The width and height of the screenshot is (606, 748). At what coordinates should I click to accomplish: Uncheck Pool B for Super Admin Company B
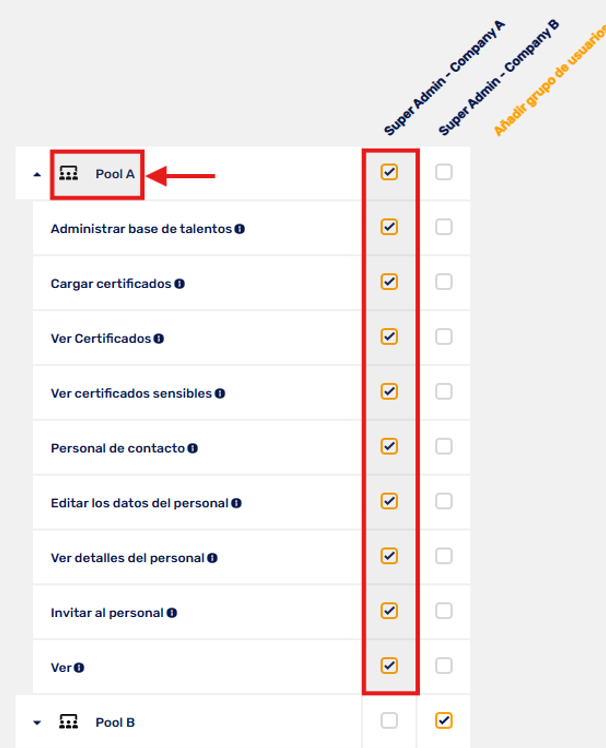click(x=444, y=720)
